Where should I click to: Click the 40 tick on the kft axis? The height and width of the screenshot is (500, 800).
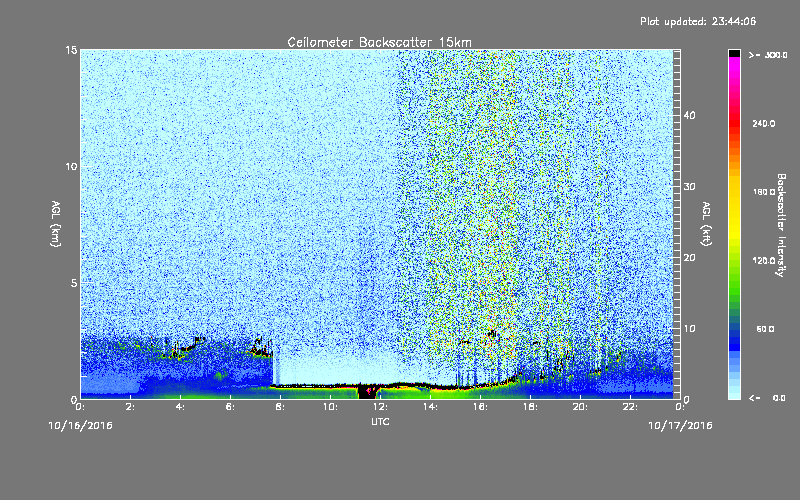point(689,116)
